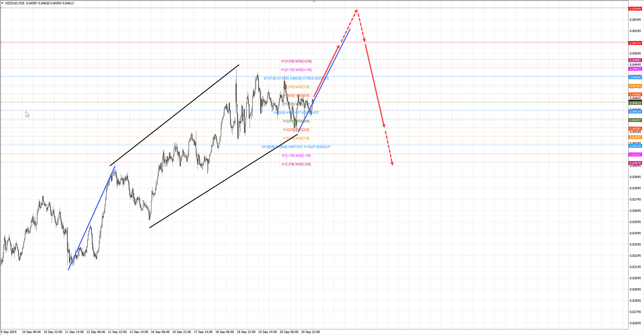Click the 0.84076 purple price tag
The image size is (644, 335).
[x=635, y=163]
